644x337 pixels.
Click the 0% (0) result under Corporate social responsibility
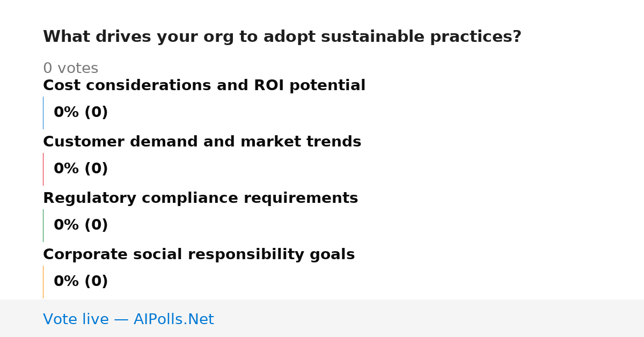(x=81, y=282)
